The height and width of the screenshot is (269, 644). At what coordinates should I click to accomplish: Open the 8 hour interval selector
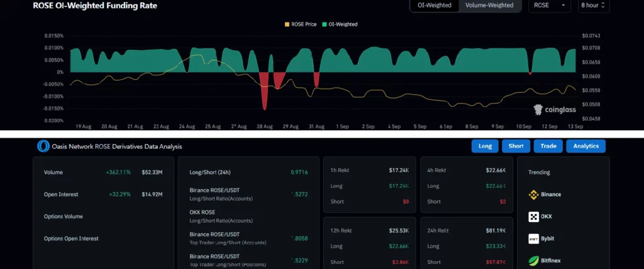pyautogui.click(x=594, y=5)
